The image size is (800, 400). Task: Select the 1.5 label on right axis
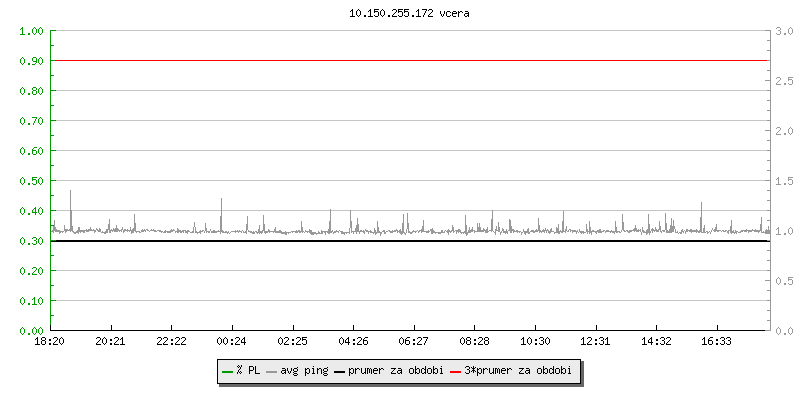784,181
